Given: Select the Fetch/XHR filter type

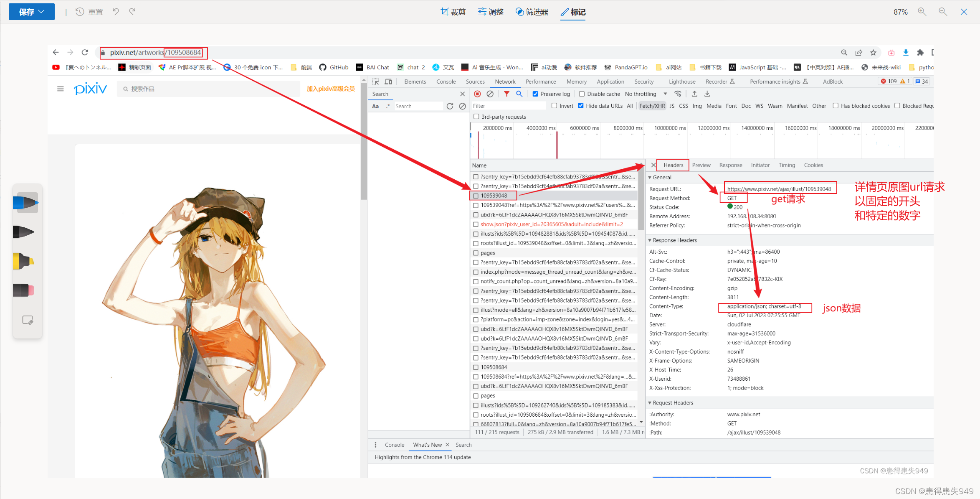Looking at the screenshot, I should [x=652, y=106].
